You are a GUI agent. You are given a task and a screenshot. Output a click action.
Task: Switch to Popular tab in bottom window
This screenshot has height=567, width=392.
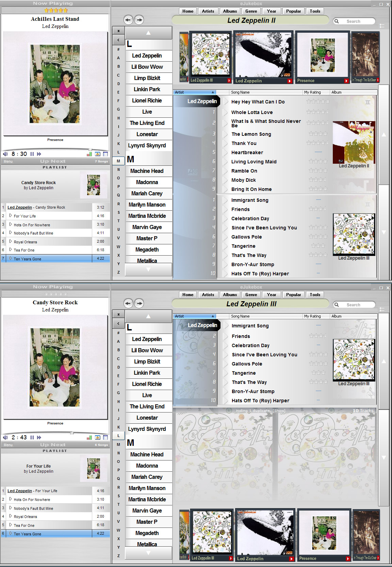pyautogui.click(x=293, y=295)
